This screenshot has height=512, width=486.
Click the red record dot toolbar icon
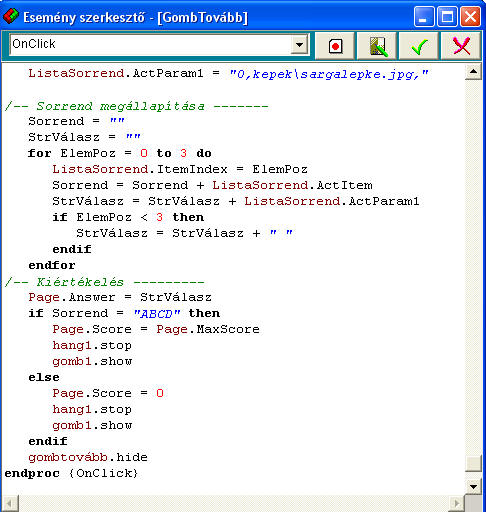click(x=335, y=46)
